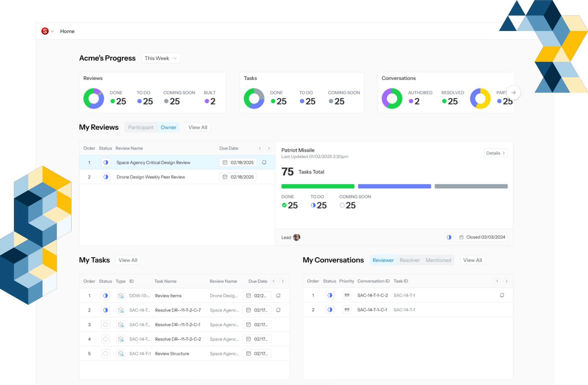Click the red S app logo

pyautogui.click(x=45, y=31)
